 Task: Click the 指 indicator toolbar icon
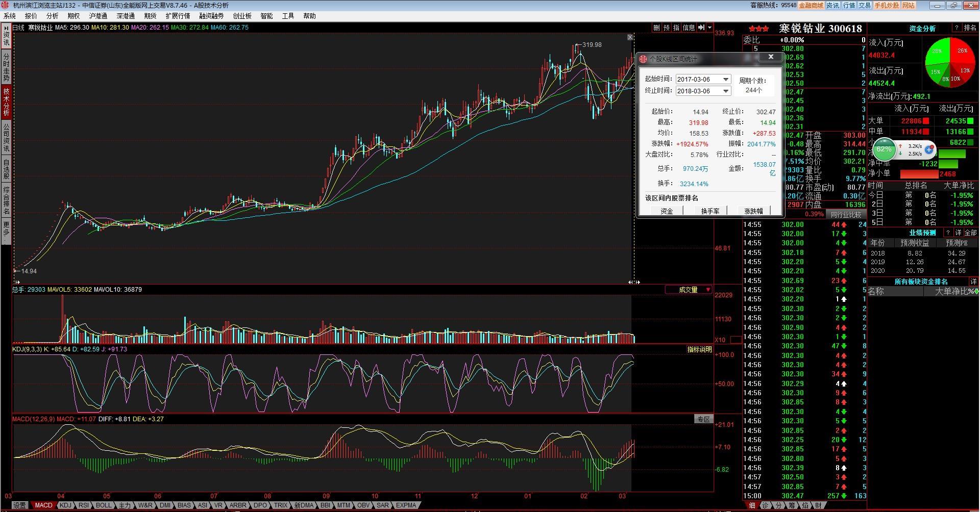[x=676, y=28]
